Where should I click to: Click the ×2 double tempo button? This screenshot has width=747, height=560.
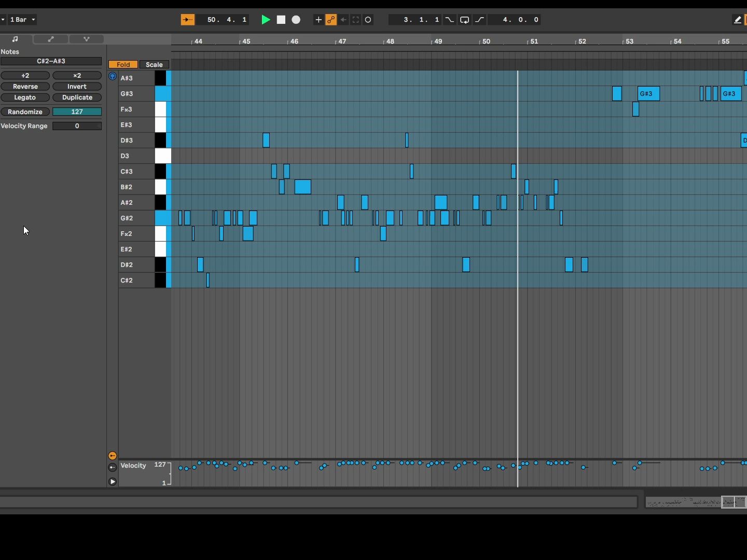(x=77, y=76)
